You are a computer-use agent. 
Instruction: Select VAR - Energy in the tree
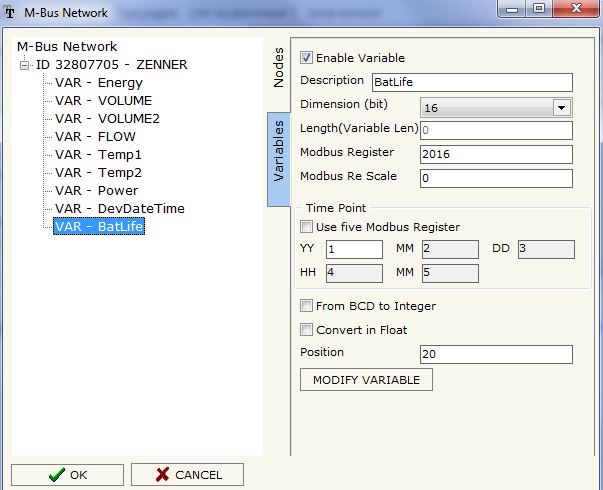(99, 83)
